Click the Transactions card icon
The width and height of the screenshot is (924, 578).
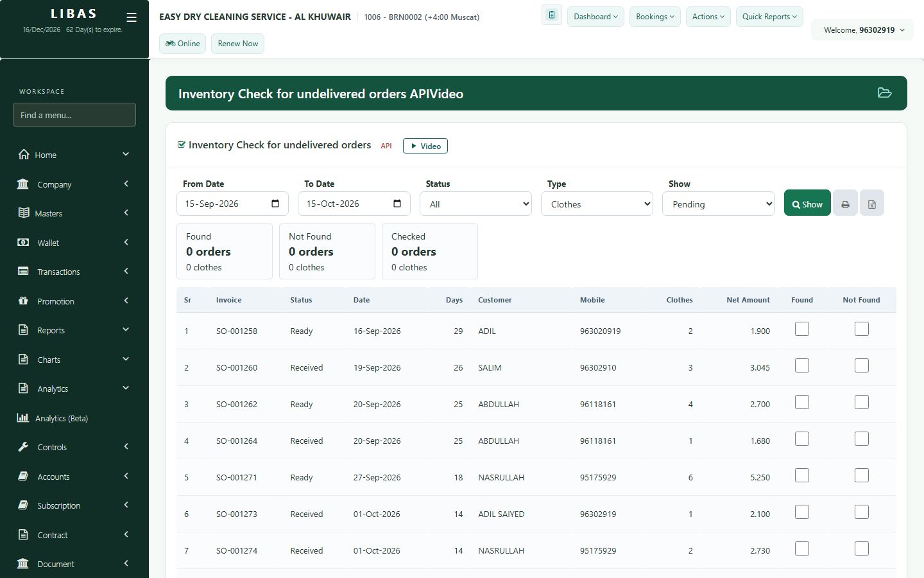point(23,271)
